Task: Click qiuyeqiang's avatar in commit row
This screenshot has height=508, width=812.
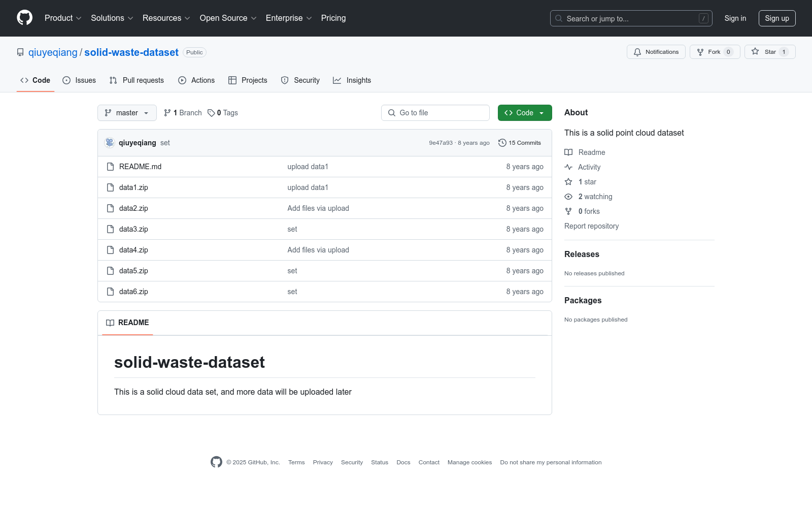Action: tap(110, 143)
